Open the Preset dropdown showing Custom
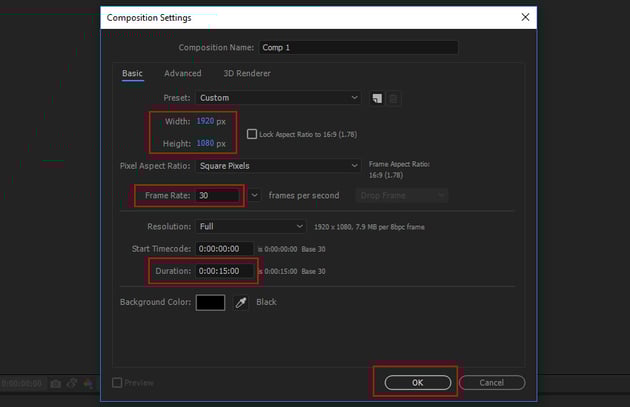630x407 pixels. click(278, 98)
